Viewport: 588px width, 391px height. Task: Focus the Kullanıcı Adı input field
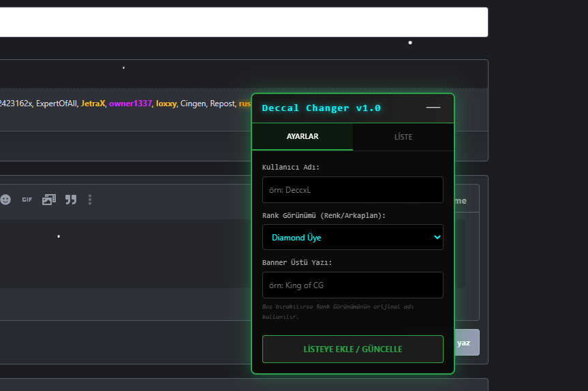(x=352, y=189)
